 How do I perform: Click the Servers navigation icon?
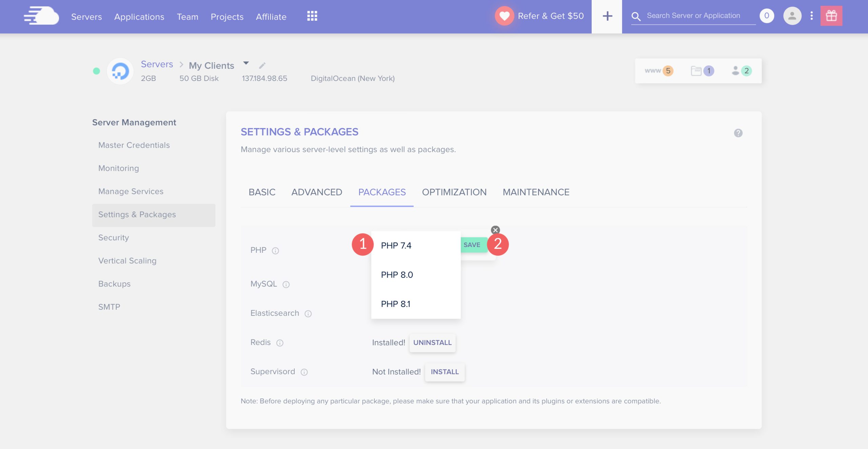pyautogui.click(x=86, y=16)
